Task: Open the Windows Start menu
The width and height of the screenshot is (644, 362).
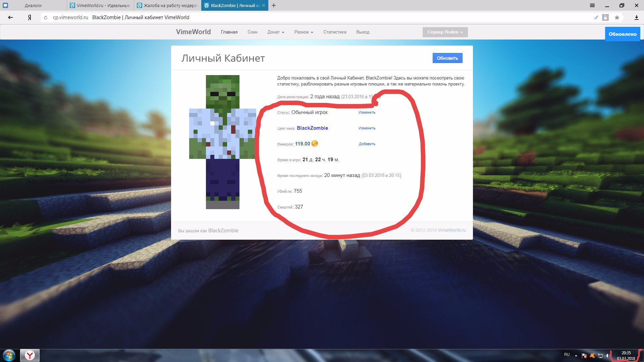Action: pyautogui.click(x=9, y=355)
